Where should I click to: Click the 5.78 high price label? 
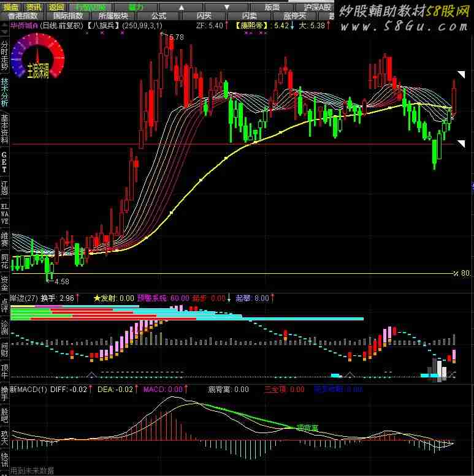click(x=177, y=37)
